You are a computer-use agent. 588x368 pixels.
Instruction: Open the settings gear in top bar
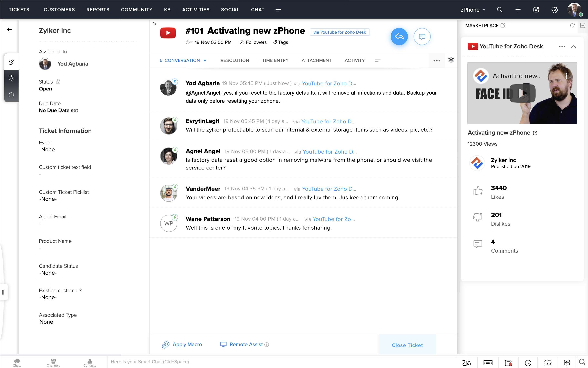(555, 10)
